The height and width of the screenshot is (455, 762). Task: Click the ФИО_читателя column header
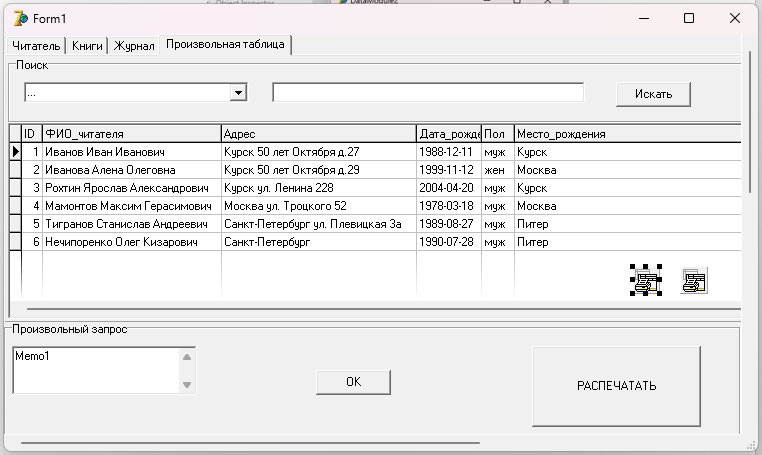132,134
